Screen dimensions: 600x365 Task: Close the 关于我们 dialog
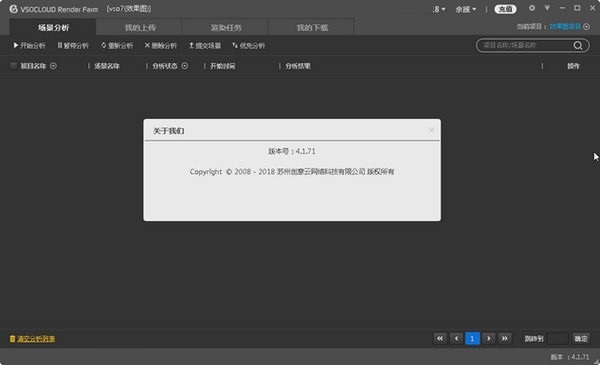tap(431, 130)
